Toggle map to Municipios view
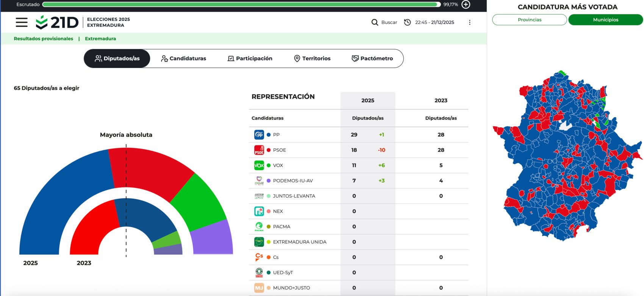 (606, 20)
